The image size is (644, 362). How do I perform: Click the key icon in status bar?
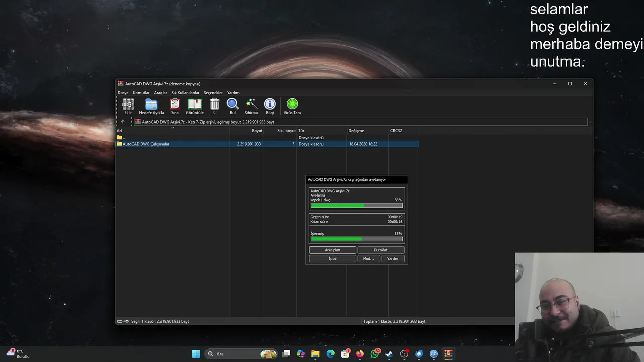pyautogui.click(x=127, y=321)
